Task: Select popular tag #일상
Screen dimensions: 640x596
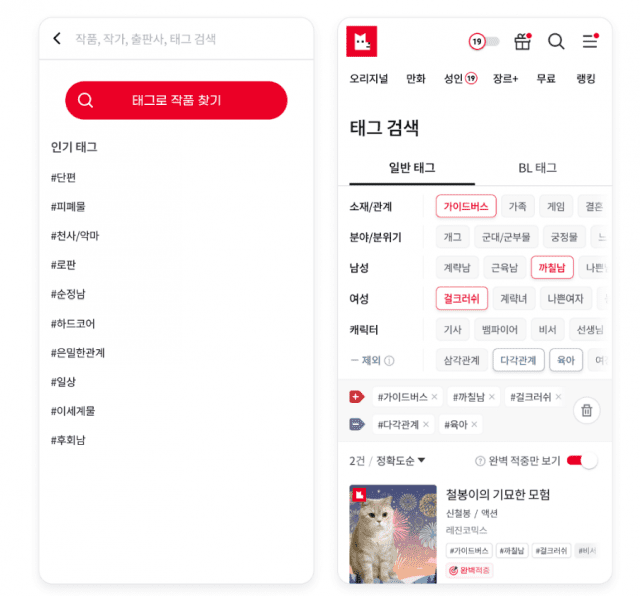Action: click(x=63, y=382)
